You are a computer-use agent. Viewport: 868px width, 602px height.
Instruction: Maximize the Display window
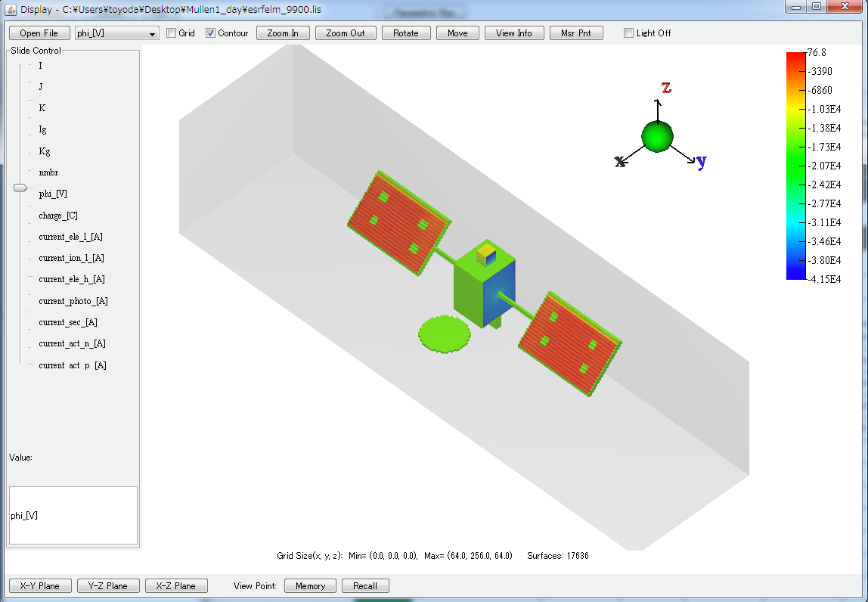tap(817, 7)
